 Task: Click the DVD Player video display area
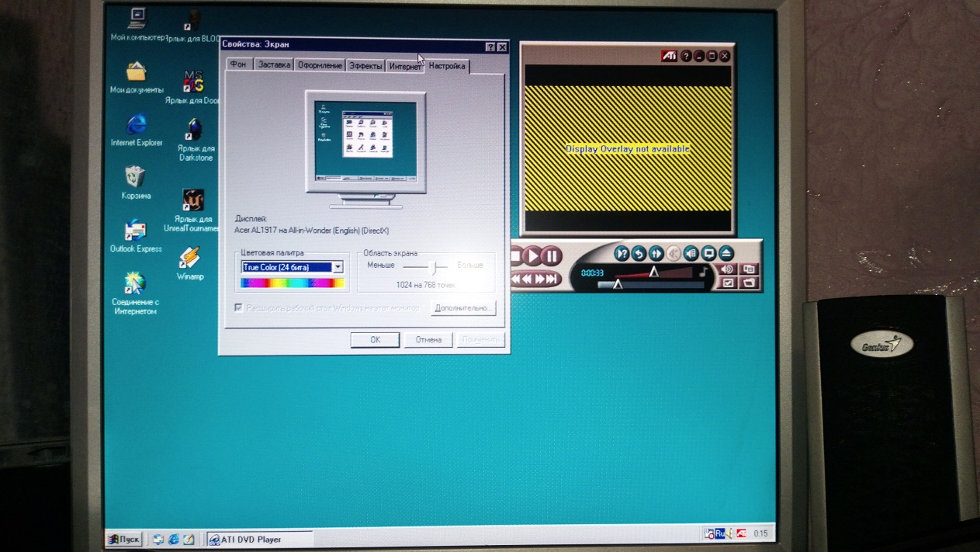[x=628, y=148]
